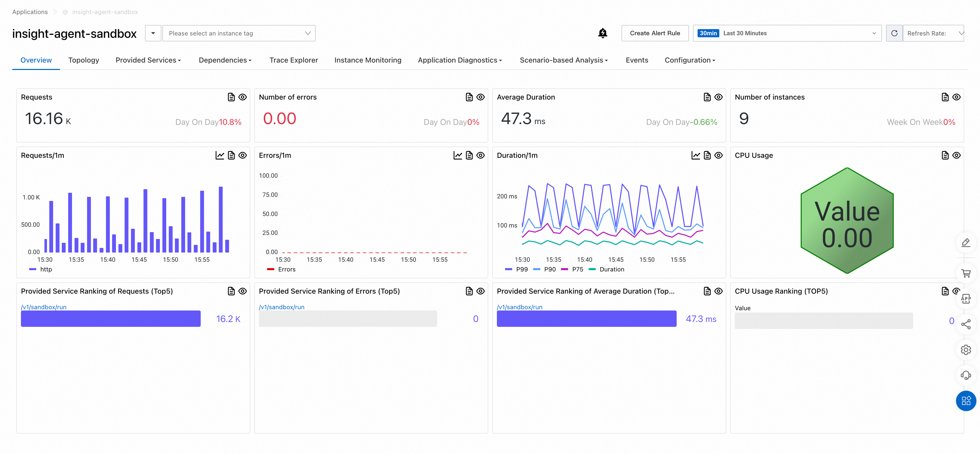Click the blue widgets floating button
This screenshot has height=454, width=980.
(965, 401)
